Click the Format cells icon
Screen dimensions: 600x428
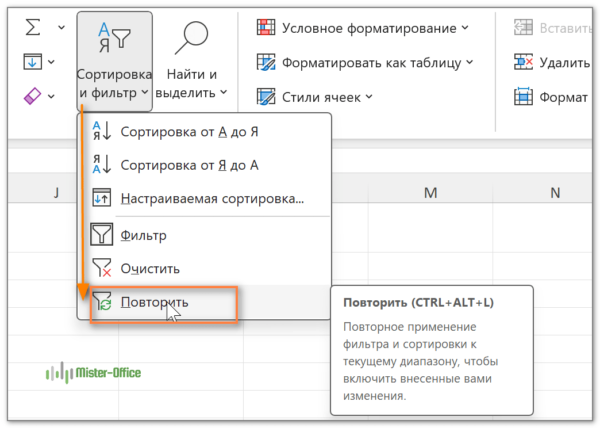523,97
